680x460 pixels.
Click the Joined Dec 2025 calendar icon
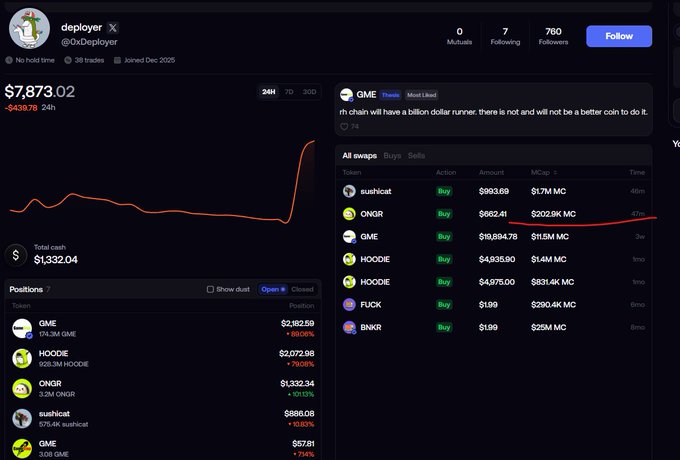tap(117, 60)
